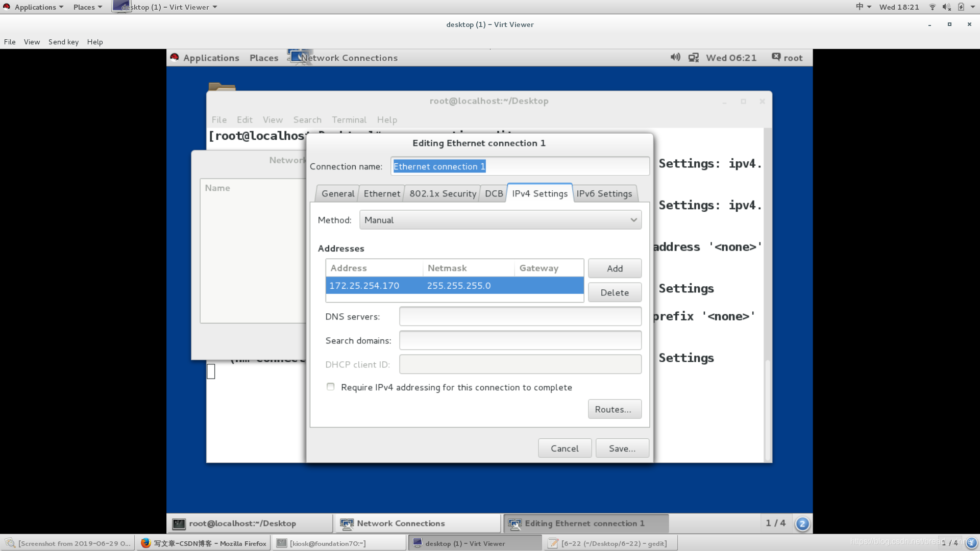Open the DCB tab
The image size is (980, 551).
point(494,193)
